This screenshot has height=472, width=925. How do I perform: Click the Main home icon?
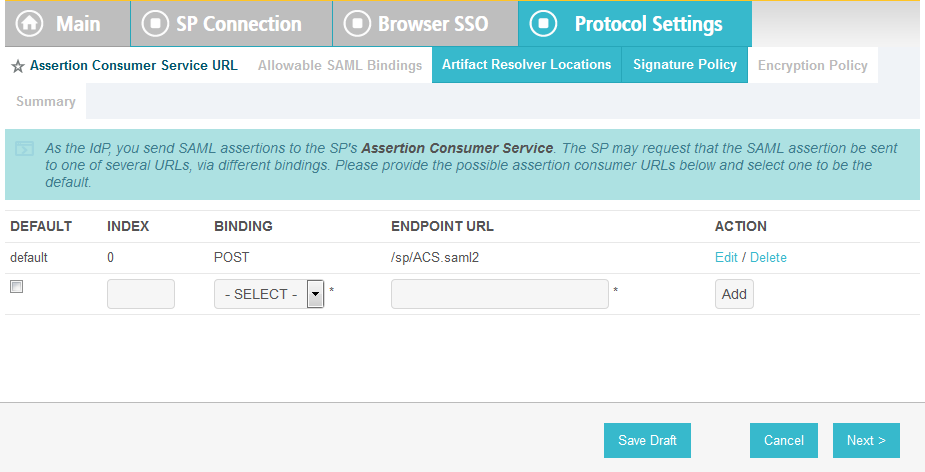[27, 24]
